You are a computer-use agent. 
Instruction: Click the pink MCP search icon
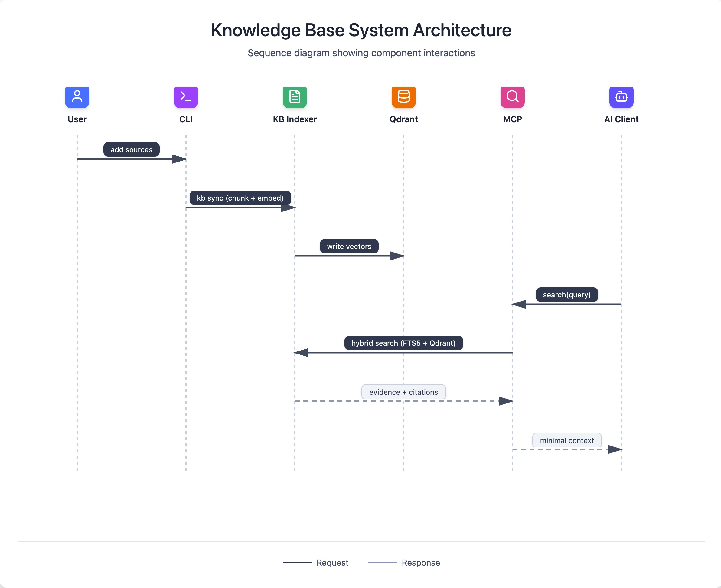(x=512, y=97)
